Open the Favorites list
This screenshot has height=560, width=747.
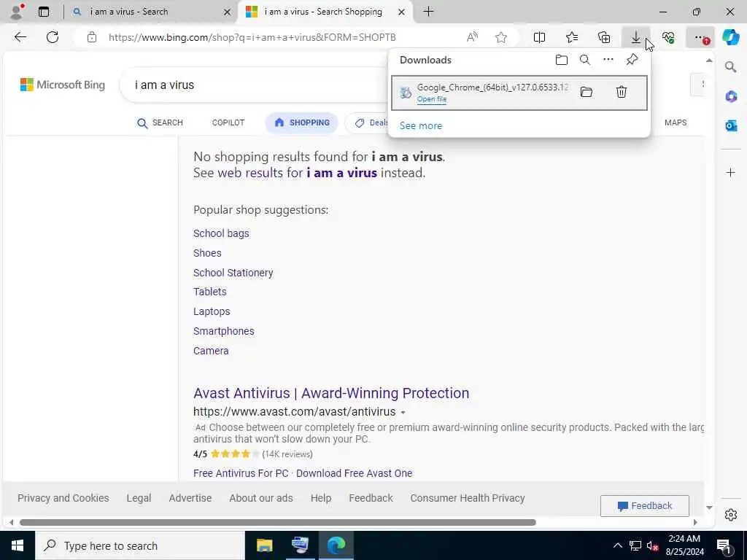[572, 37]
